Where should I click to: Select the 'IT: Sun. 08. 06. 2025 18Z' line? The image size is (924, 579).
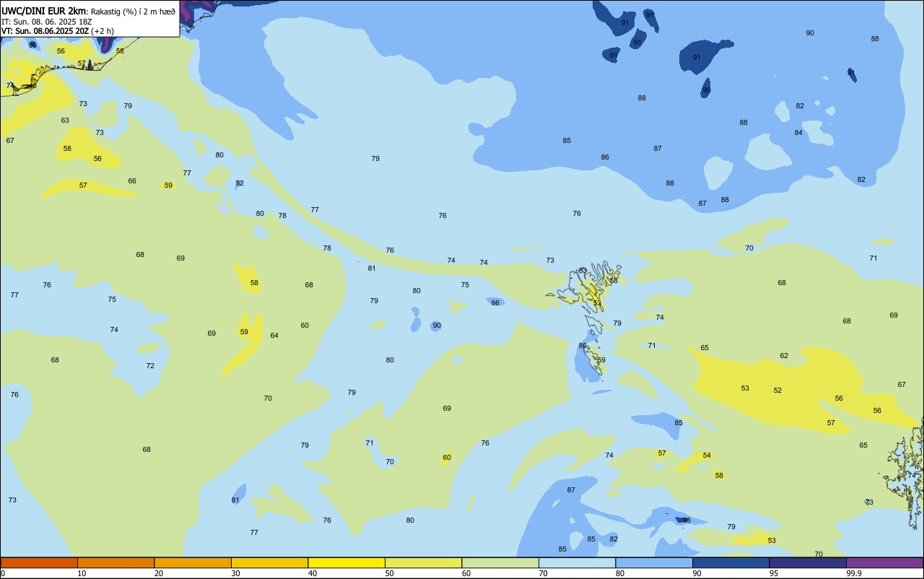point(46,22)
